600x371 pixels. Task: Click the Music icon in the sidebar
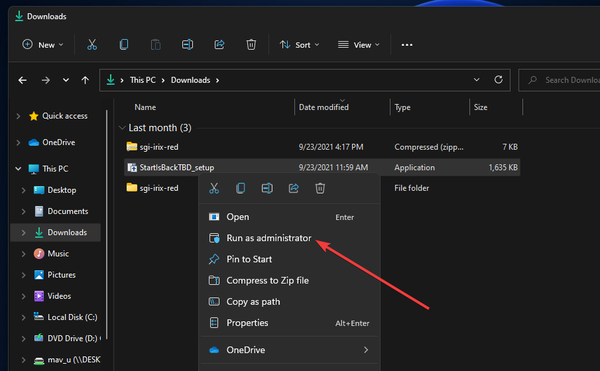pos(39,254)
